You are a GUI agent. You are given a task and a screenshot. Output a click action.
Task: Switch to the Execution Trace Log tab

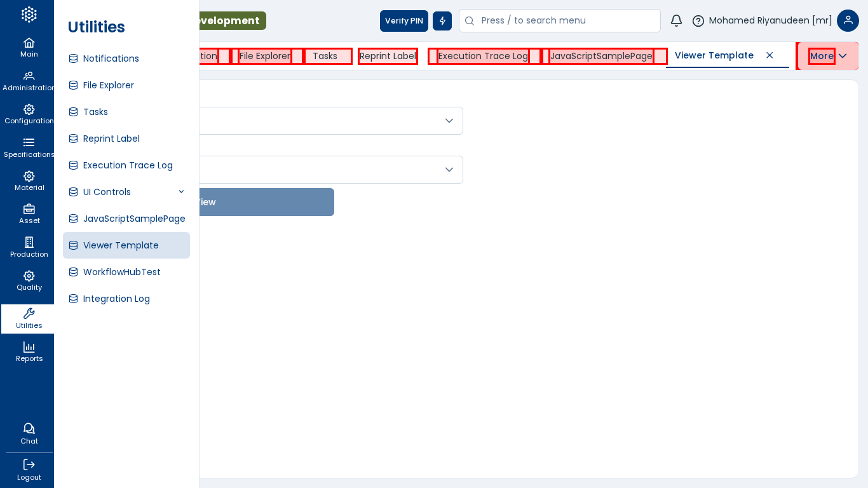483,56
